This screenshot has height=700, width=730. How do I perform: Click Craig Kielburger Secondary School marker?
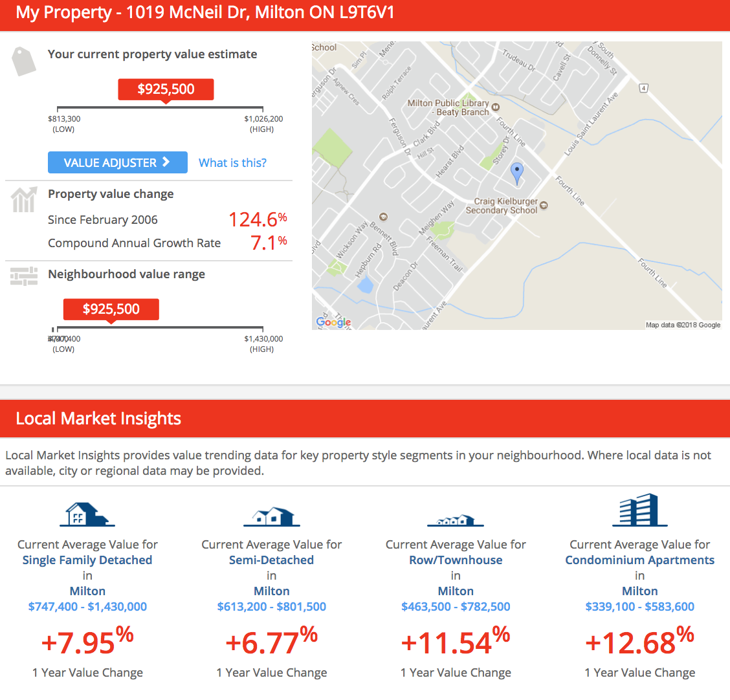[544, 206]
